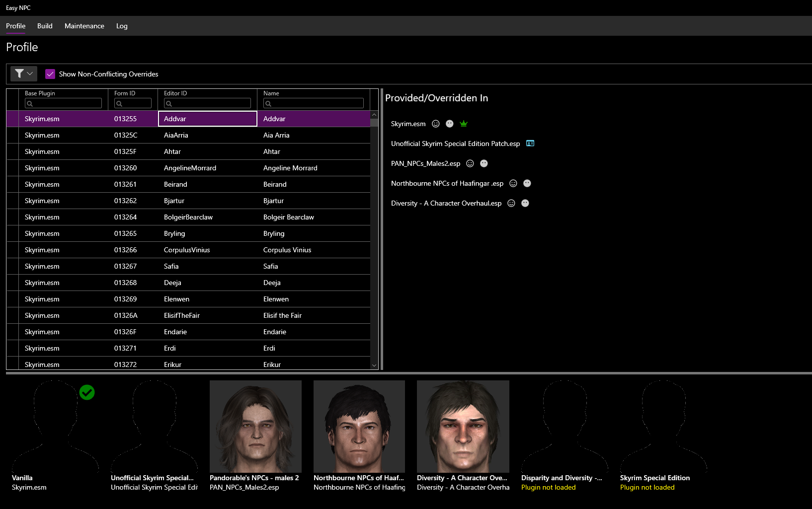The image size is (812, 509).
Task: Click the green crown icon next to Skyrim.esm
Action: point(464,124)
